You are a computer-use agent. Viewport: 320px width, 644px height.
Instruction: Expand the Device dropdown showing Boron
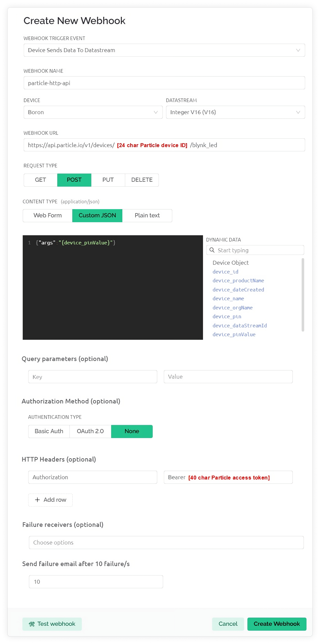(93, 112)
